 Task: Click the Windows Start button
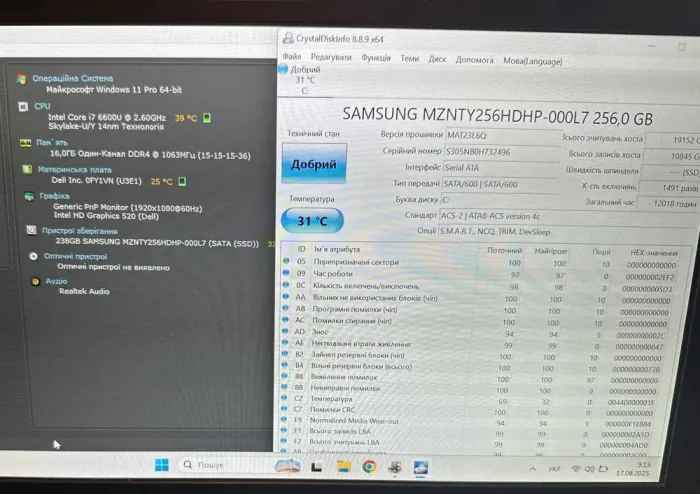coord(161,465)
